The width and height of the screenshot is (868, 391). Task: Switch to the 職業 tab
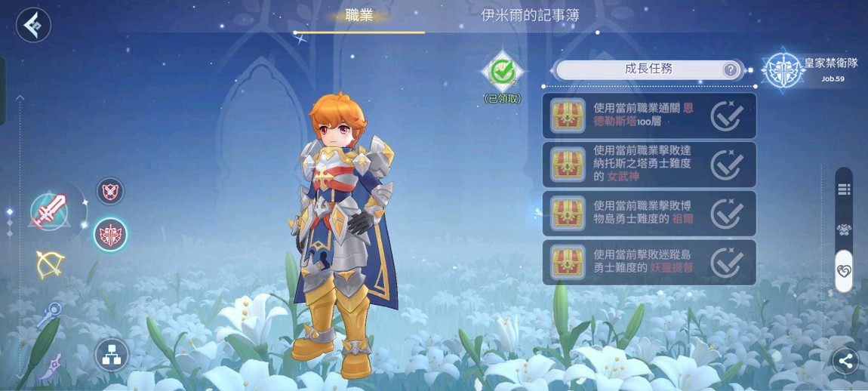[x=359, y=15]
